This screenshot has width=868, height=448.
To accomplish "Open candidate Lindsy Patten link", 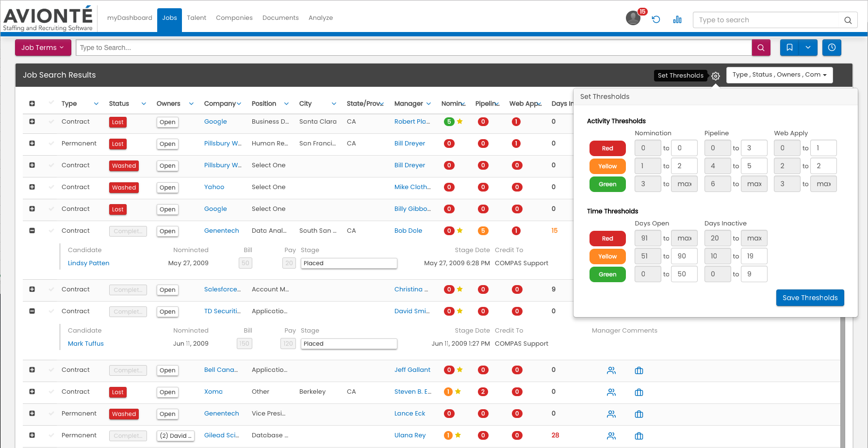I will 88,263.
